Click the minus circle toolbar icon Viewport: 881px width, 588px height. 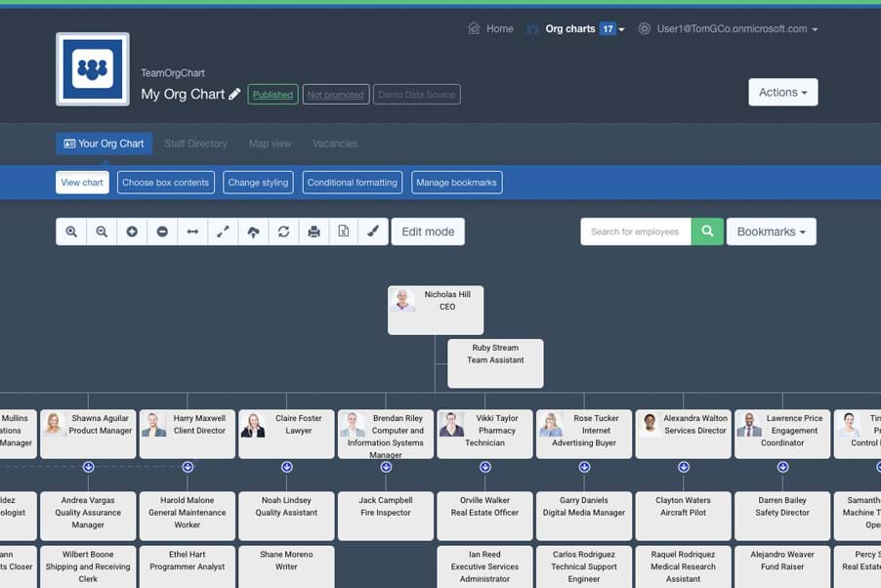(162, 231)
